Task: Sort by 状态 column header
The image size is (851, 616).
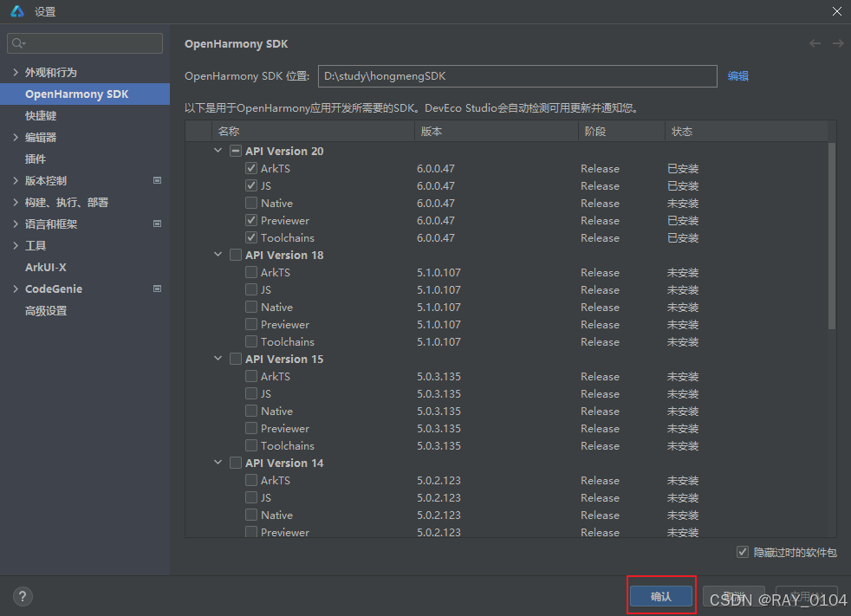Action: click(x=746, y=132)
